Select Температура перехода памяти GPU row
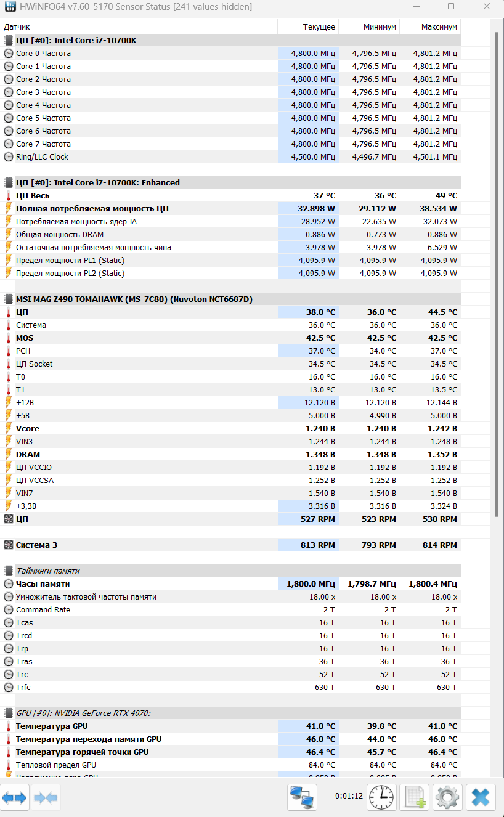Viewport: 504px width, 817px height. pyautogui.click(x=230, y=739)
